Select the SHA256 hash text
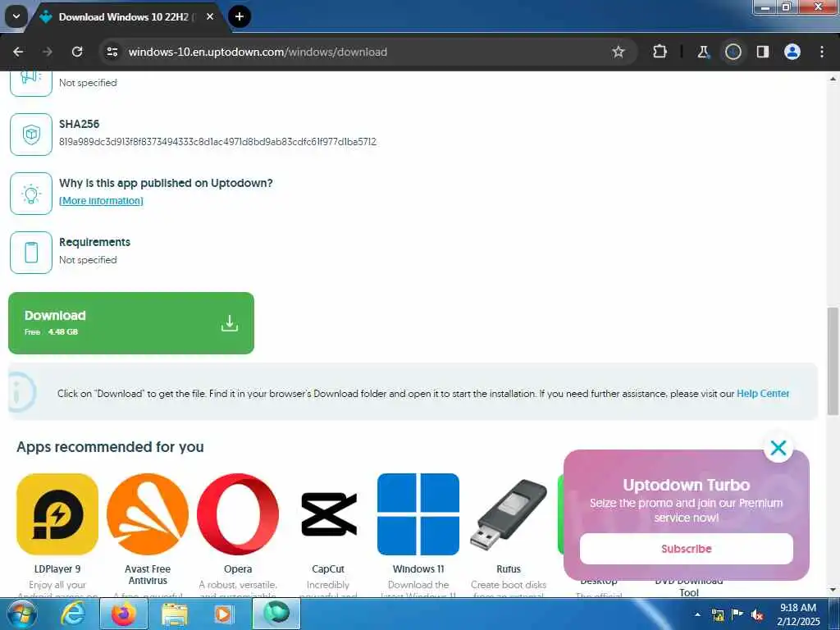This screenshot has height=630, width=840. 217,142
